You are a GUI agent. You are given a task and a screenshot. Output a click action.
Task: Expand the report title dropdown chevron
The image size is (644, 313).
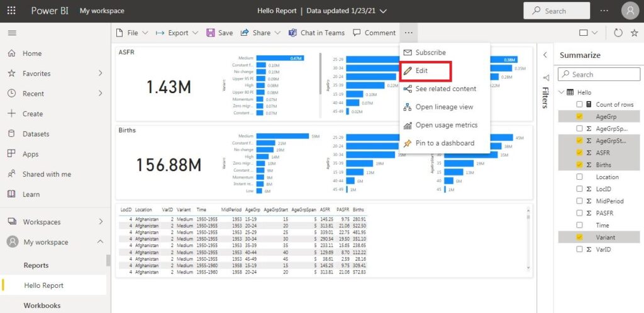383,11
